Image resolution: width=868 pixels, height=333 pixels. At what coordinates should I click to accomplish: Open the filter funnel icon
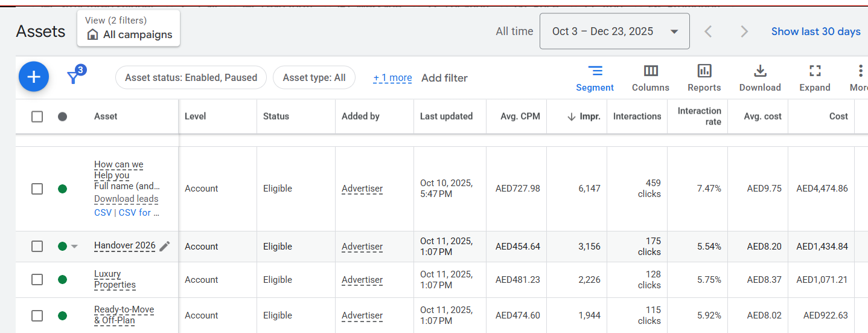point(74,77)
